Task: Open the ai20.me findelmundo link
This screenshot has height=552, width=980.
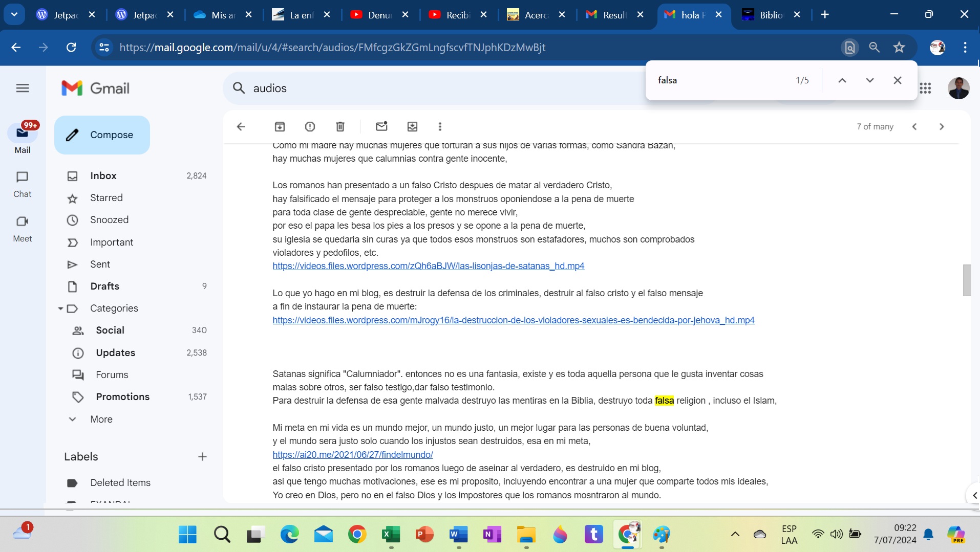Action: tap(352, 454)
